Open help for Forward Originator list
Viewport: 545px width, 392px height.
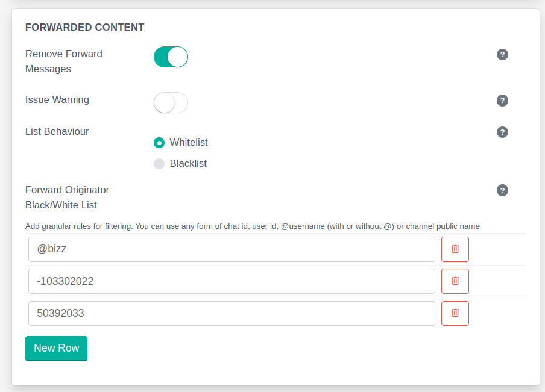[502, 190]
